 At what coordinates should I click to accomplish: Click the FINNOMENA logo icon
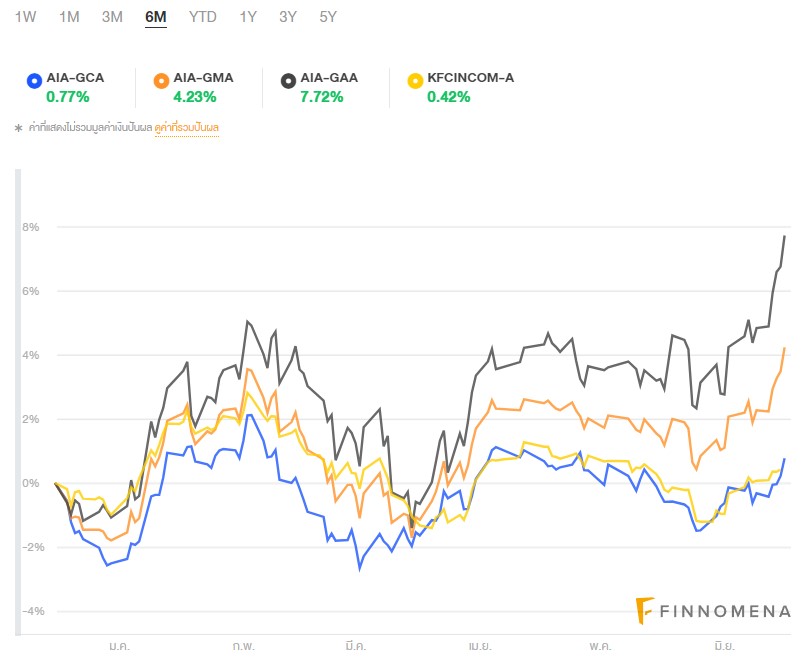tap(645, 611)
